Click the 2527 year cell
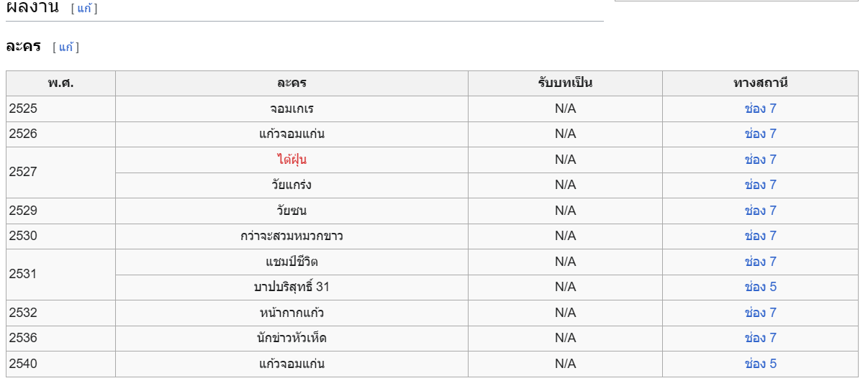This screenshot has width=868, height=386. [x=60, y=173]
